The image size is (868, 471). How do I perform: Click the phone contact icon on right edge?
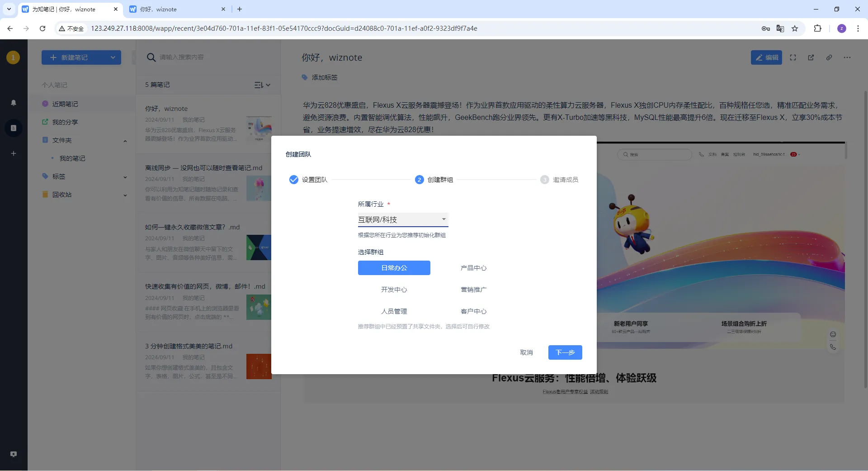(833, 347)
